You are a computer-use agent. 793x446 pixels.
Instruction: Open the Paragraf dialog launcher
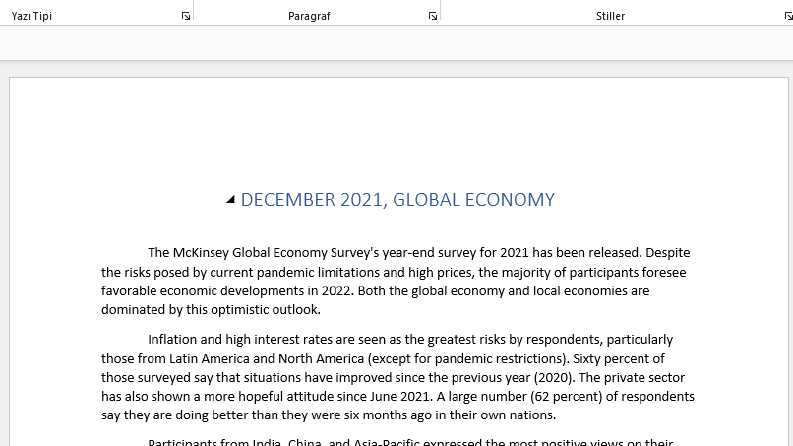[x=432, y=16]
